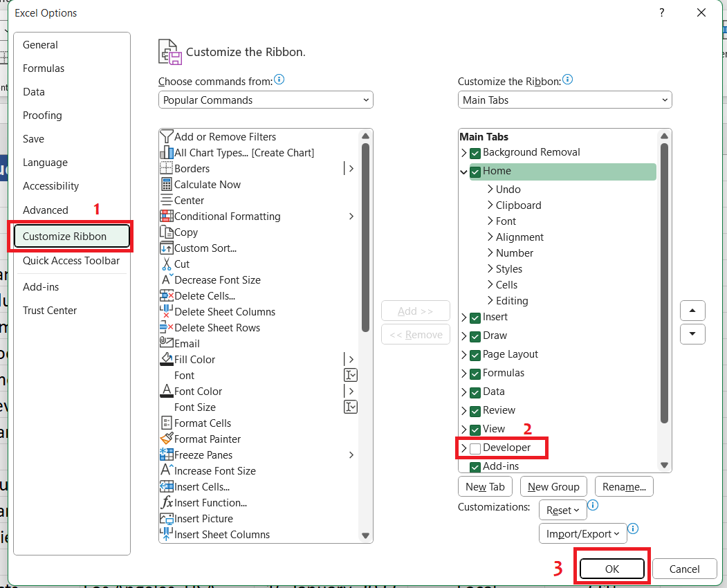Expand the Developer tab tree node
Viewport: 727px width, 588px height.
463,448
